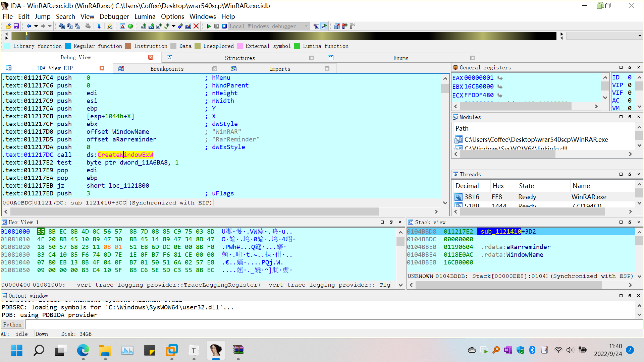Open Microsoft Edge from the taskbar
644x362 pixels.
(83, 350)
